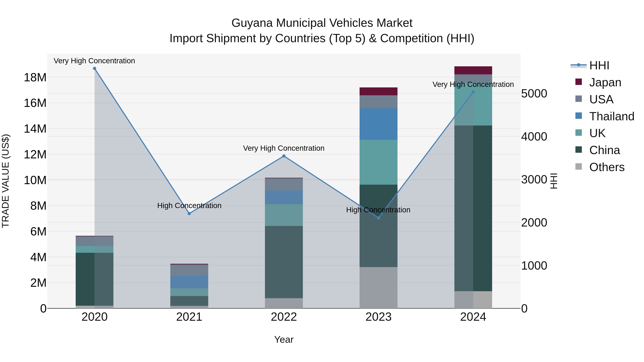Select the 2020 China bar segment

(x=94, y=279)
